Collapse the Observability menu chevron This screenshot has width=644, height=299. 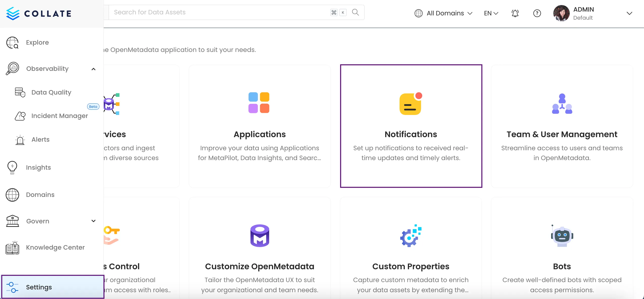tap(93, 69)
